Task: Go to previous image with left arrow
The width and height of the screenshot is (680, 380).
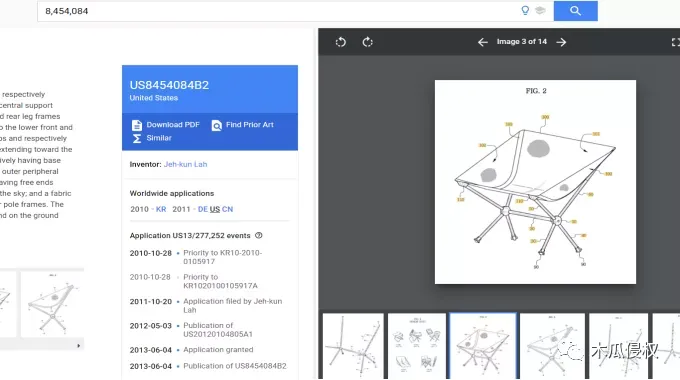Action: coord(483,42)
